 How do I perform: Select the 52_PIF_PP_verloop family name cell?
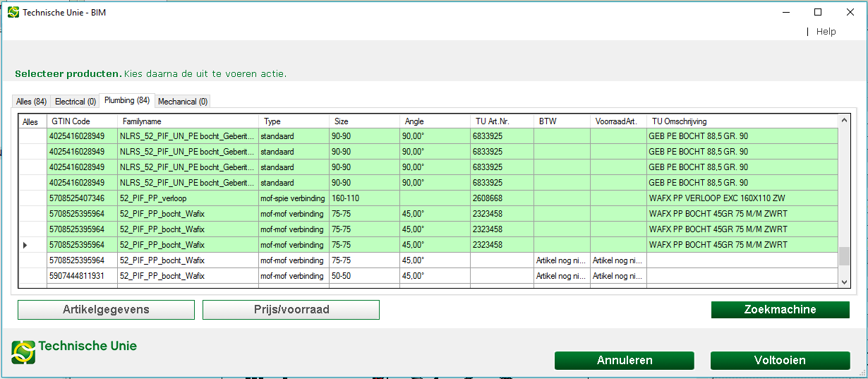click(188, 198)
